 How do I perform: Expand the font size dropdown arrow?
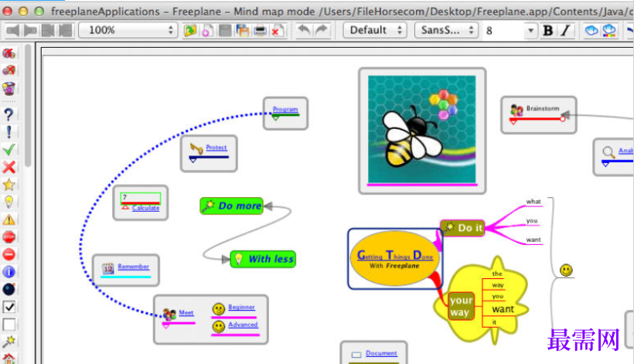click(x=531, y=30)
